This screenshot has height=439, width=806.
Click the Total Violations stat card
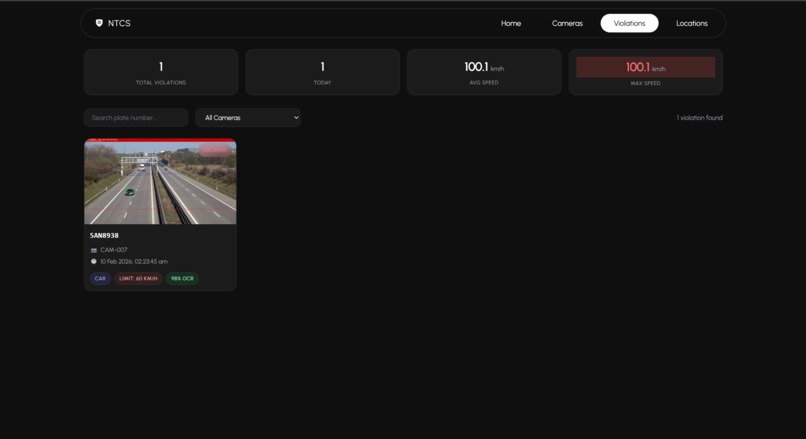click(161, 72)
